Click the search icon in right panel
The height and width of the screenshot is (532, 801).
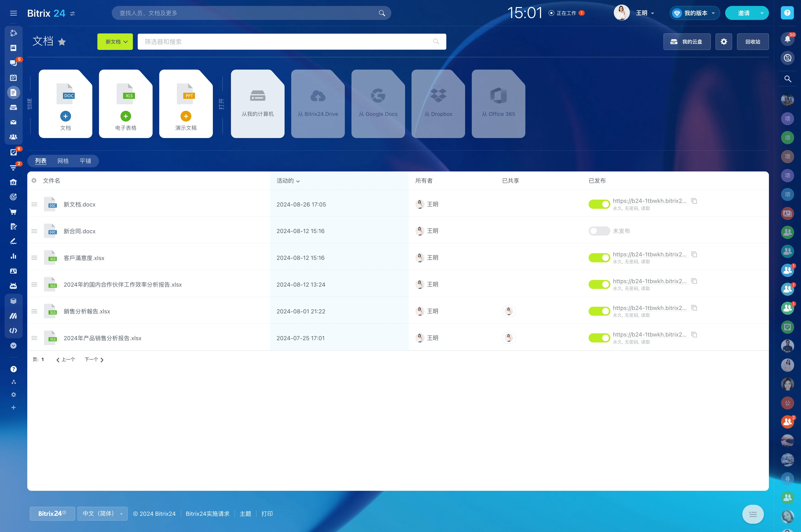pyautogui.click(x=787, y=79)
